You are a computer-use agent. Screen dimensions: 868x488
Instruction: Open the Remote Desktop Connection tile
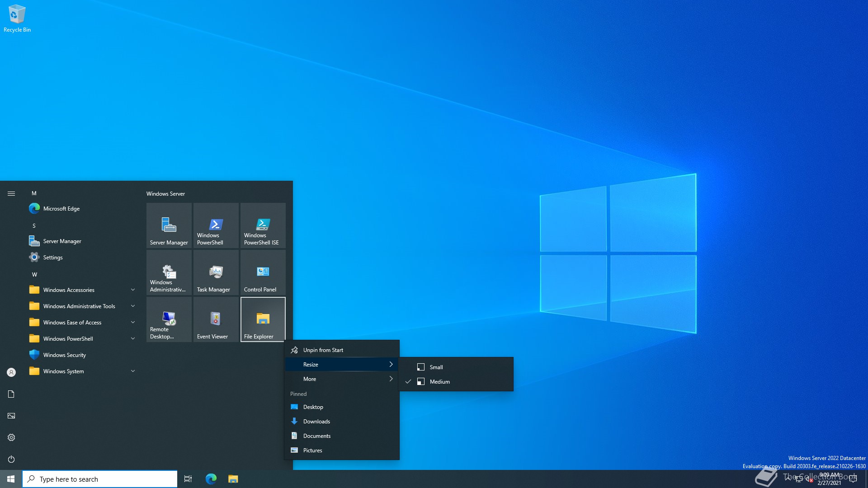click(x=169, y=319)
